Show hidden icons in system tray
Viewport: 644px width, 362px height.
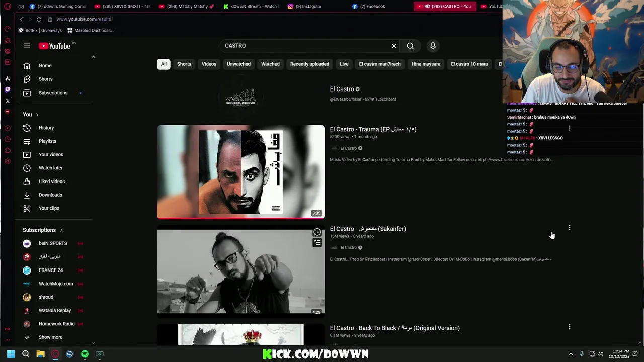571,354
